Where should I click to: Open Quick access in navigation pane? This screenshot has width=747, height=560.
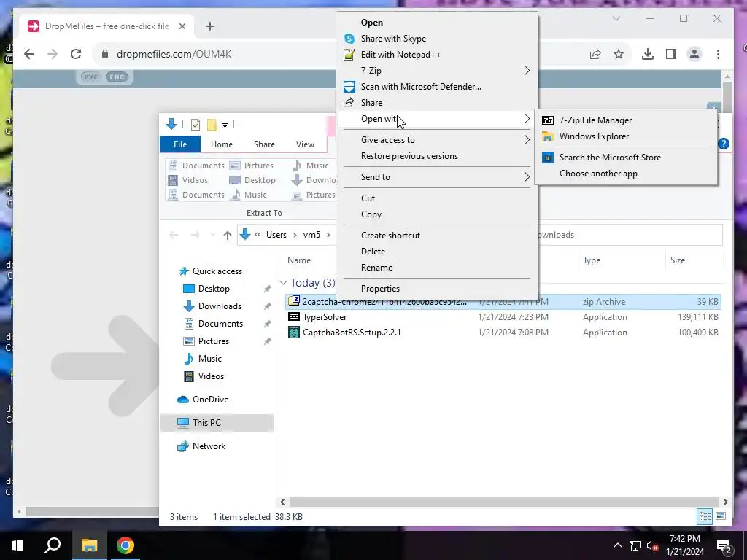pyautogui.click(x=217, y=271)
